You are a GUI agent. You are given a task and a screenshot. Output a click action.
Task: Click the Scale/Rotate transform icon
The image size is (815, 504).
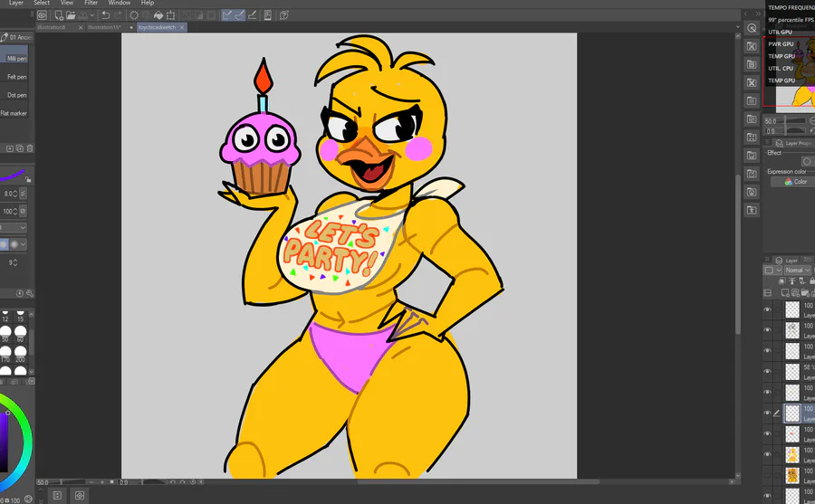pyautogui.click(x=170, y=15)
